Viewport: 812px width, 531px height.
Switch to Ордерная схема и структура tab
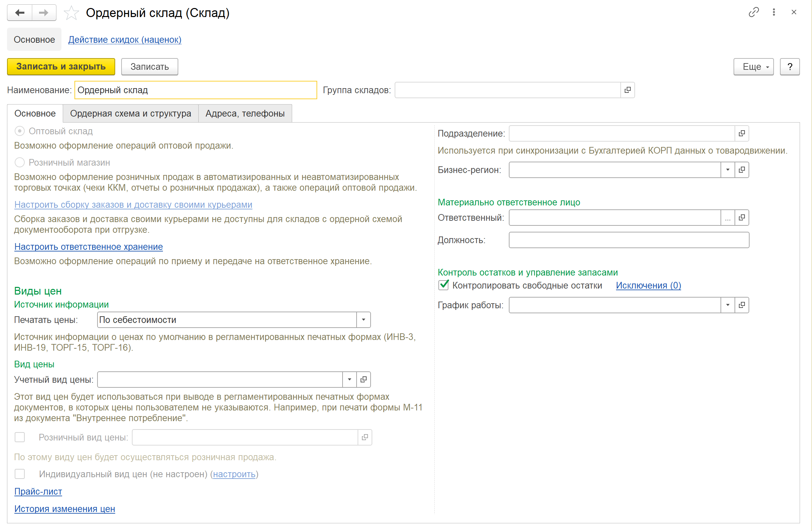pyautogui.click(x=130, y=114)
